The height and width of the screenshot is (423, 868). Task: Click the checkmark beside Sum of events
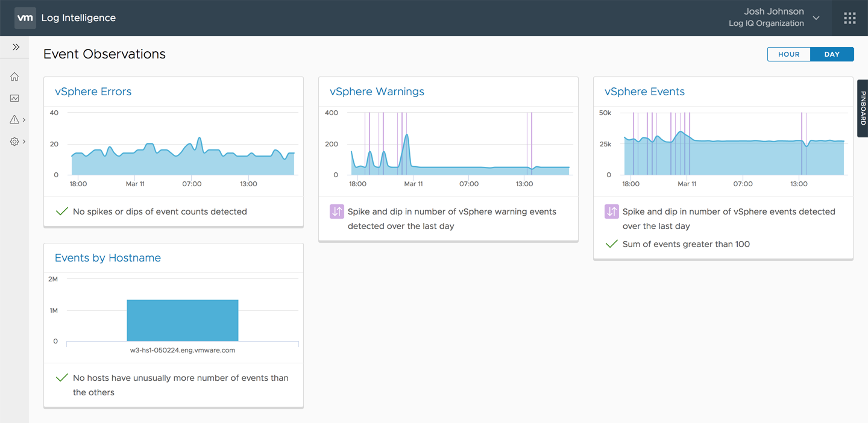tap(612, 244)
